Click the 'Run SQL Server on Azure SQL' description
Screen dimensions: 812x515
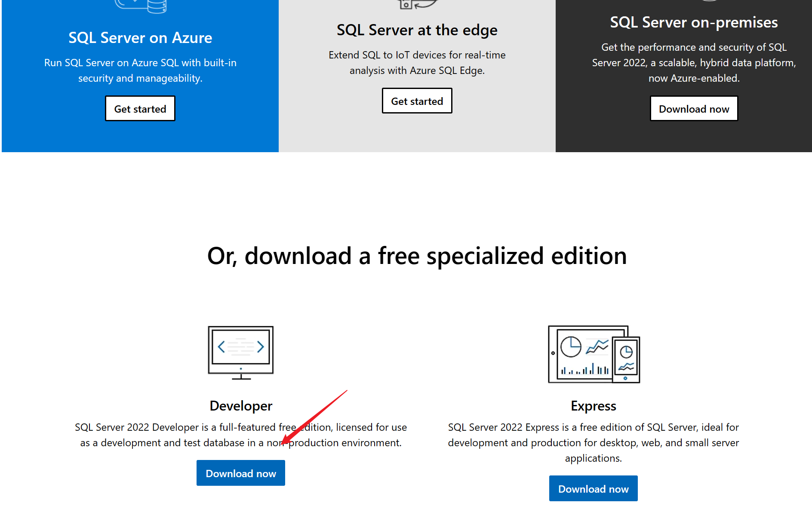tap(140, 71)
